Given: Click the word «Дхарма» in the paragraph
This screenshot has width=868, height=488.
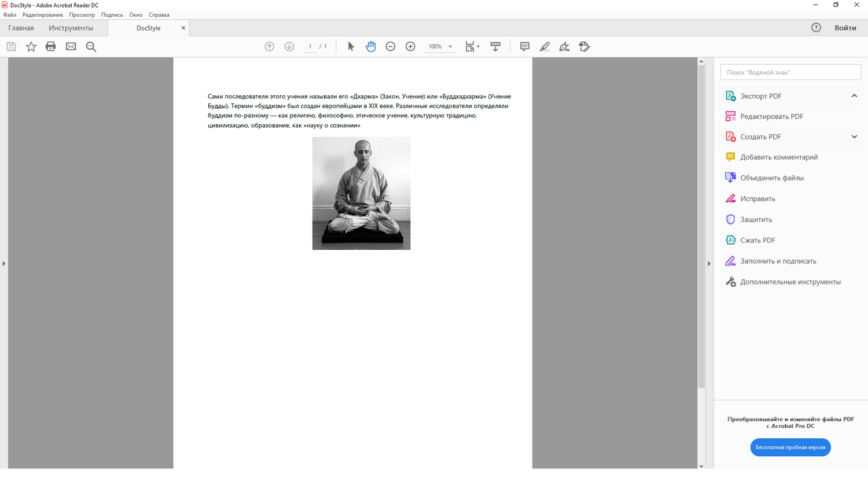Looking at the screenshot, I should pos(364,97).
